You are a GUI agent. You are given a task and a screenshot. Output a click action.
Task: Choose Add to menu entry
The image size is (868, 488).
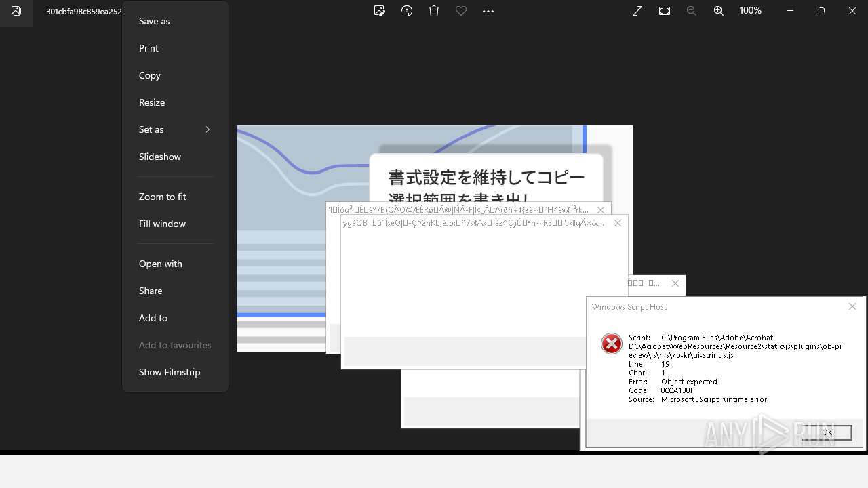coord(175,318)
